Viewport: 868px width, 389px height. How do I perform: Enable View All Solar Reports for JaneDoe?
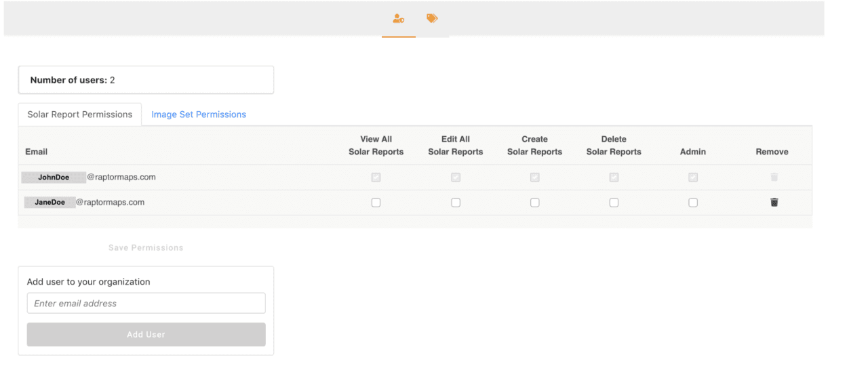(376, 203)
